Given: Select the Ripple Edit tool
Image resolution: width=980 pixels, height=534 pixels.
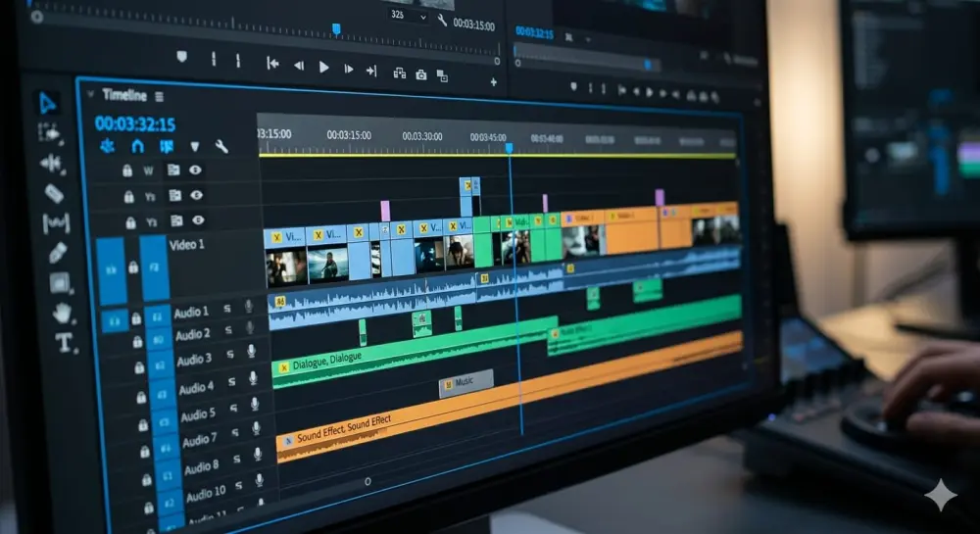Looking at the screenshot, I should coord(51,164).
